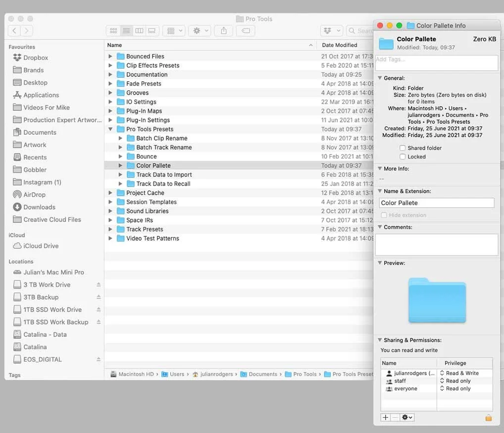Click Pro Tools in the path bar
The width and height of the screenshot is (504, 433).
[301, 374]
